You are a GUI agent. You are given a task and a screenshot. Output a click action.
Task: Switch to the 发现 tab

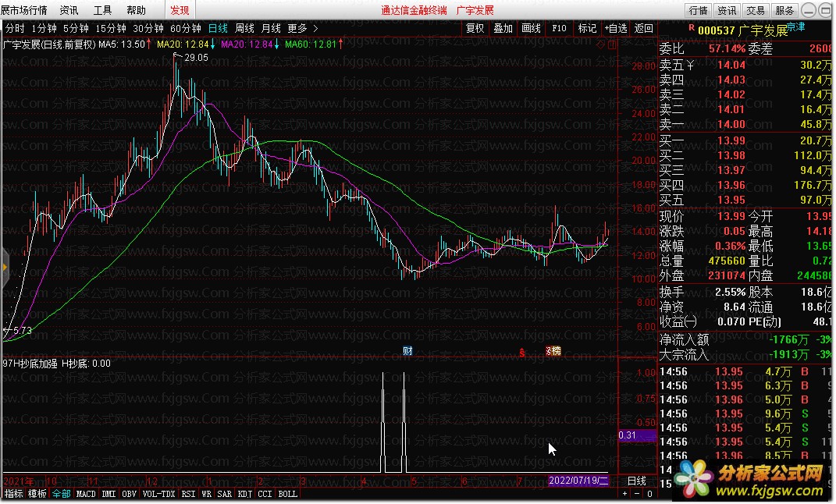(180, 10)
